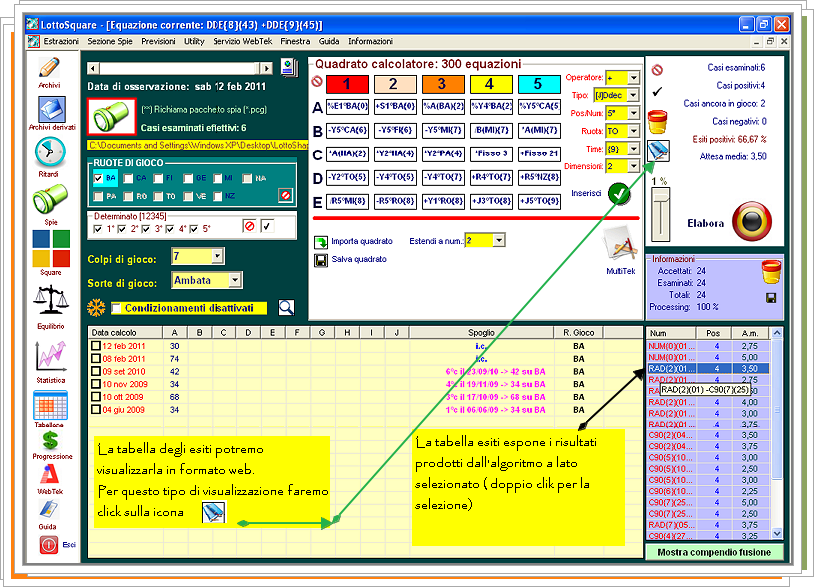The width and height of the screenshot is (814, 587).
Task: Open the Progressione dollar icon
Action: pyautogui.click(x=50, y=440)
